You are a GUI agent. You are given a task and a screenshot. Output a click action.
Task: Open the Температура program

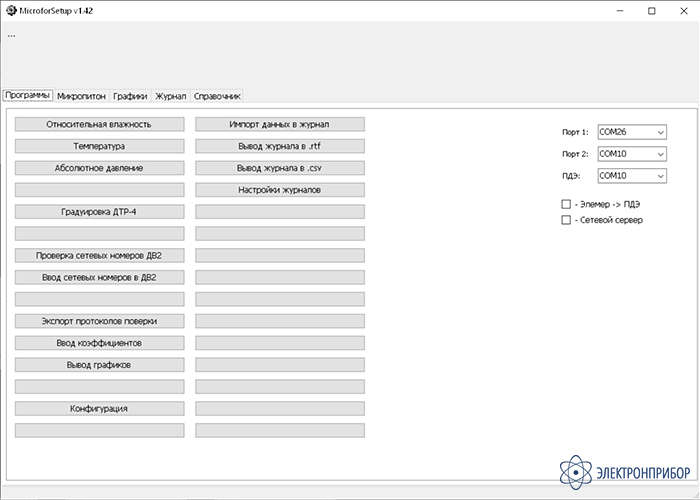99,146
